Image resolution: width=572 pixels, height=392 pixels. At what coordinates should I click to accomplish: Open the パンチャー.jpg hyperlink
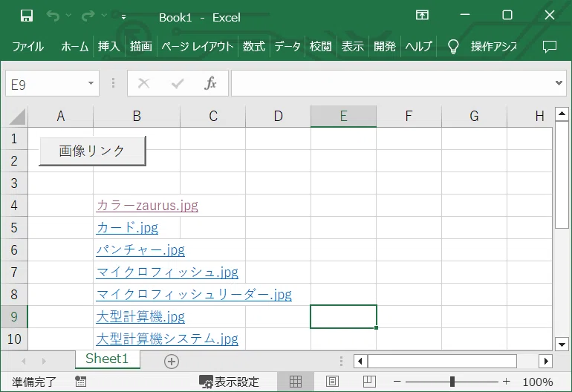140,249
